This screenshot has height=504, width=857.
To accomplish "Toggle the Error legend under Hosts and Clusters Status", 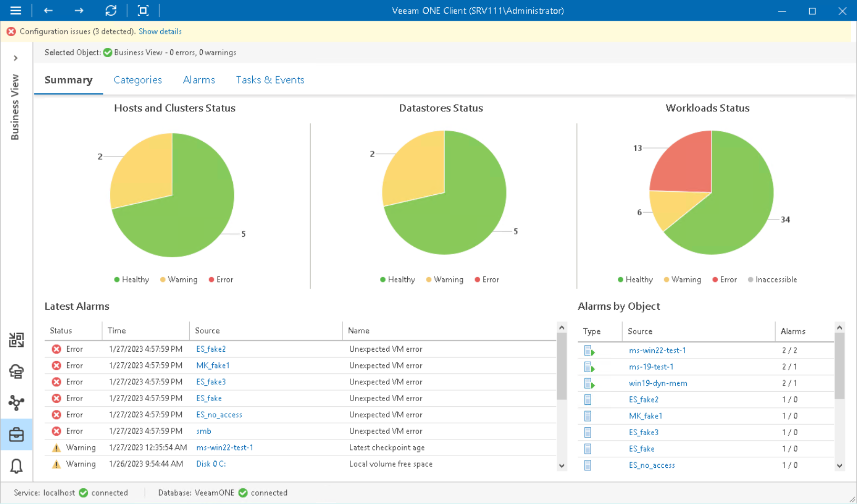I will 220,279.
